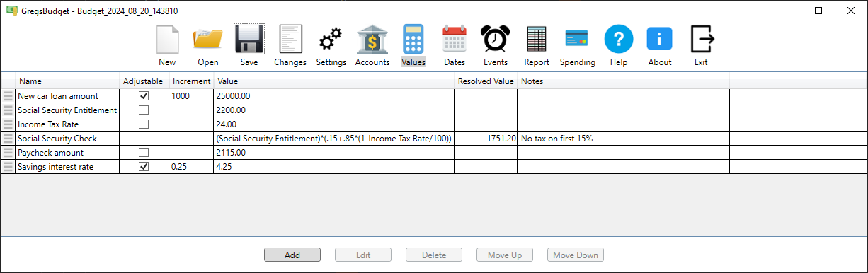The width and height of the screenshot is (868, 273).
Task: Select the value 4.25 cell
Action: pos(333,166)
